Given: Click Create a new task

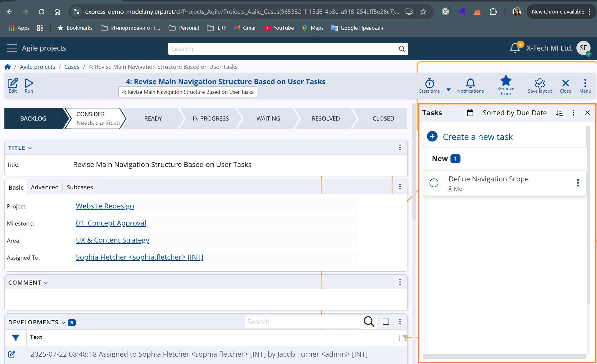Looking at the screenshot, I should coord(477,137).
